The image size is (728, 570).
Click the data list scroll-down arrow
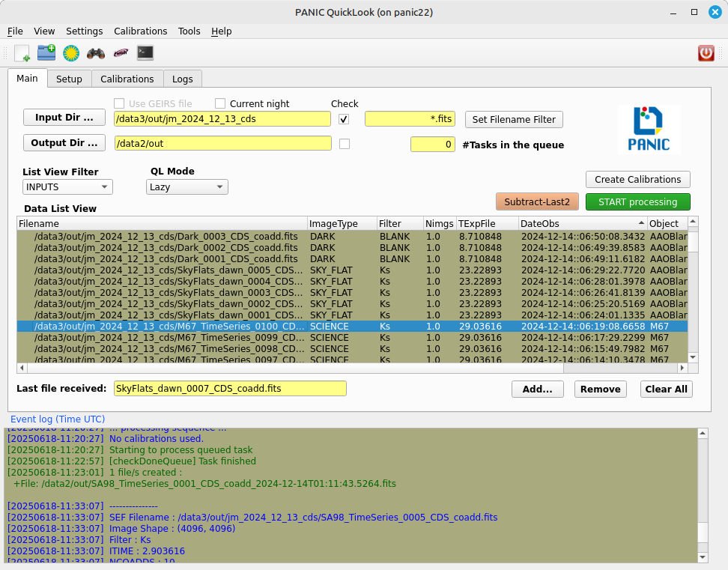694,357
